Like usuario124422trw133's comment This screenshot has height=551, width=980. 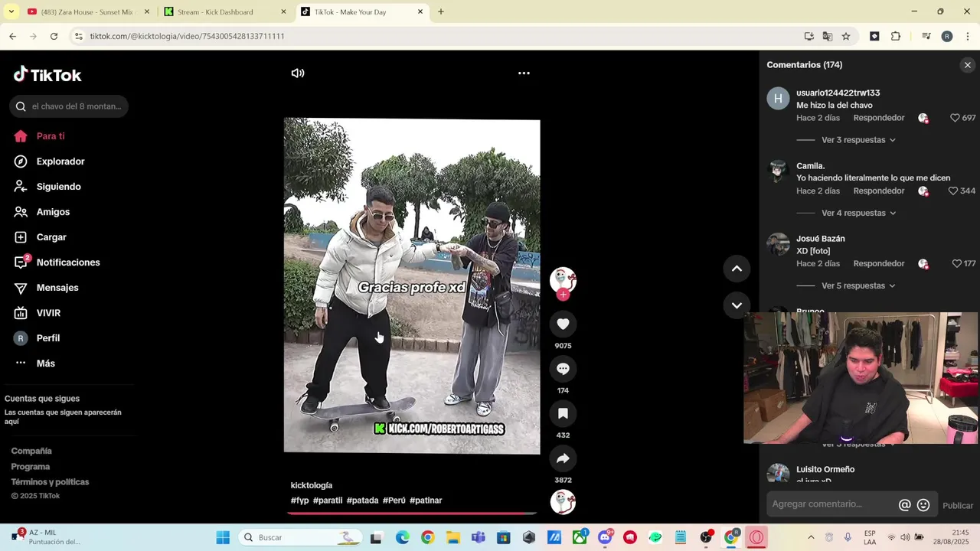click(955, 118)
